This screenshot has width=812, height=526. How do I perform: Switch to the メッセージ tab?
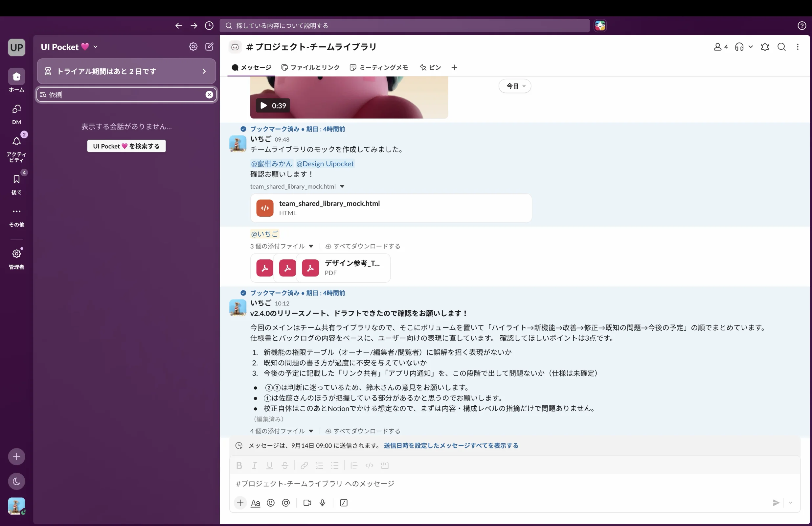251,67
